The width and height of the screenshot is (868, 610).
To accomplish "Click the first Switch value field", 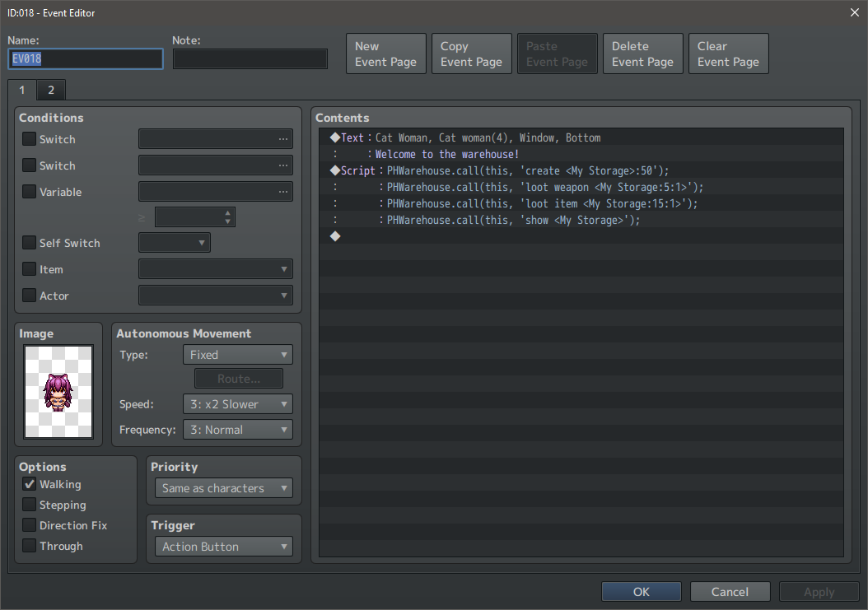I will pyautogui.click(x=215, y=139).
